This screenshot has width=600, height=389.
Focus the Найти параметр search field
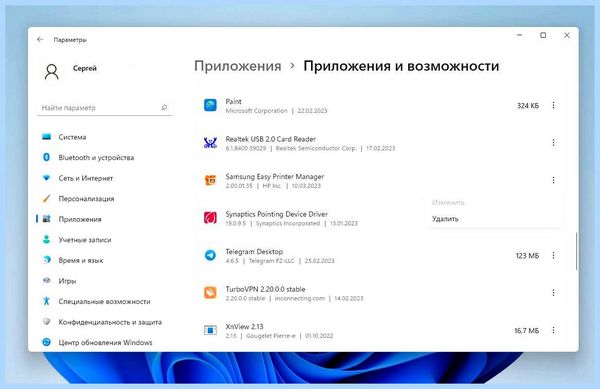tap(104, 108)
